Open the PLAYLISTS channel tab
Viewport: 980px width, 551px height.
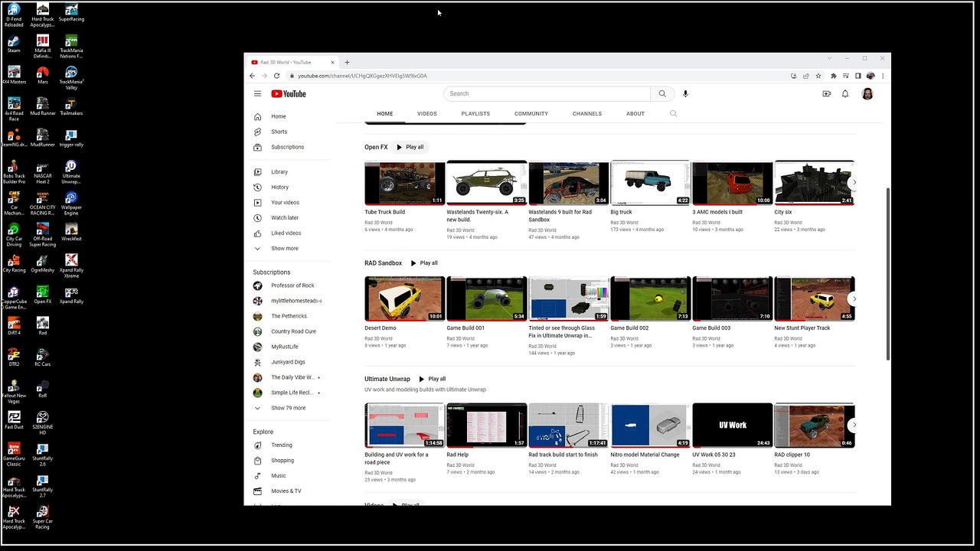click(475, 113)
